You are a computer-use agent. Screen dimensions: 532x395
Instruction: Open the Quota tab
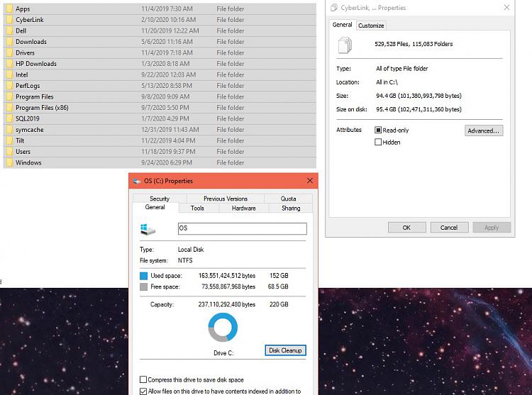(x=288, y=199)
